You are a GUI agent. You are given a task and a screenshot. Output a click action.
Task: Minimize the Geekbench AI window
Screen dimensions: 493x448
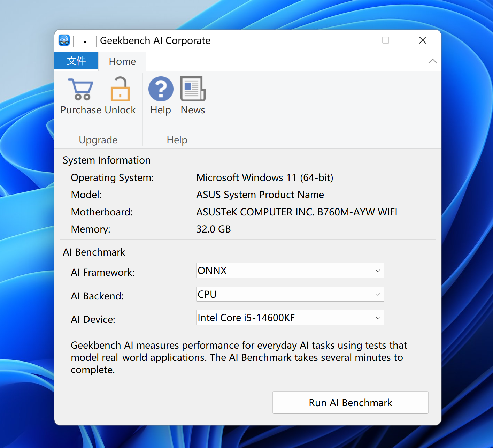pyautogui.click(x=349, y=40)
